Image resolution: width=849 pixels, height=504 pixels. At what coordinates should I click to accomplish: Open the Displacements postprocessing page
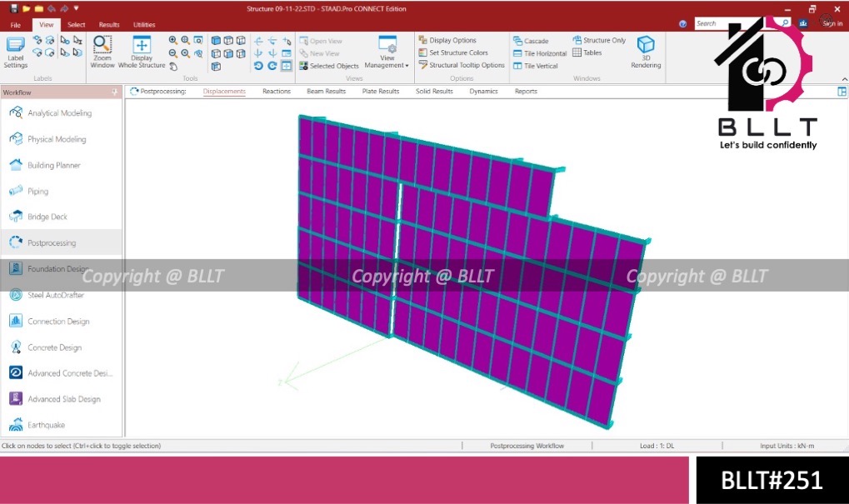224,92
